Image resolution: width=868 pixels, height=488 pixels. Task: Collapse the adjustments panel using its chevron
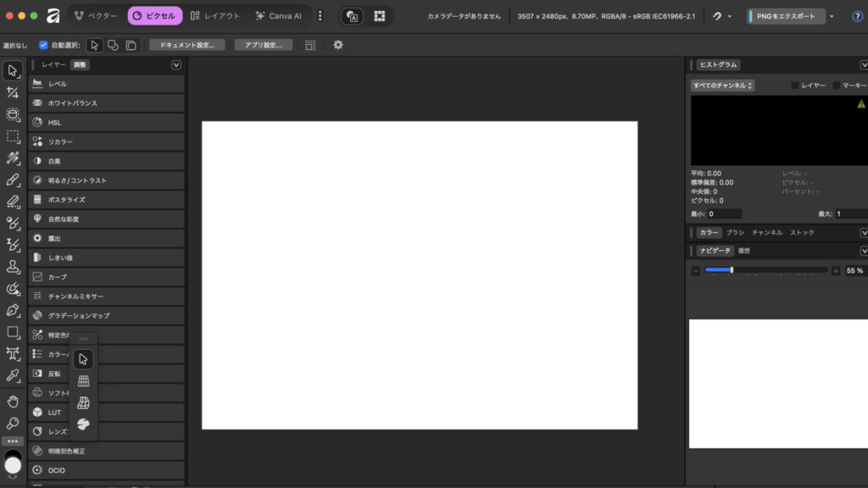176,64
